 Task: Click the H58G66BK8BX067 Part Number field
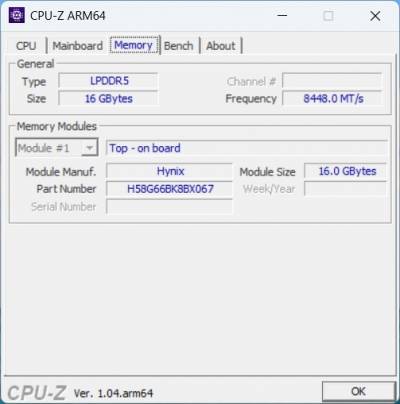point(169,189)
